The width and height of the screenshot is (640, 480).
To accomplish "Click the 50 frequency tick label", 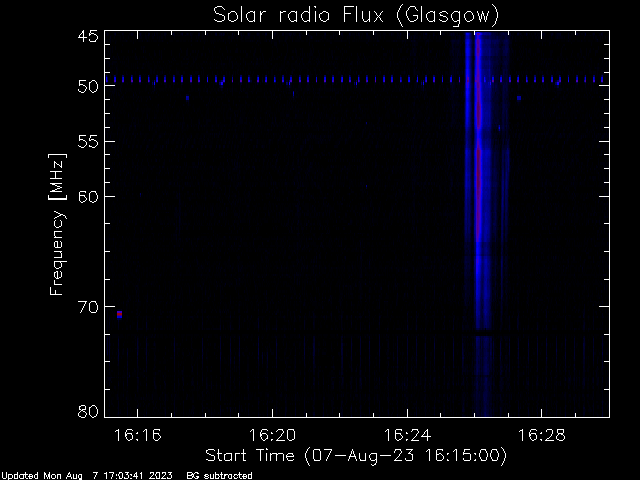I will click(x=88, y=86).
